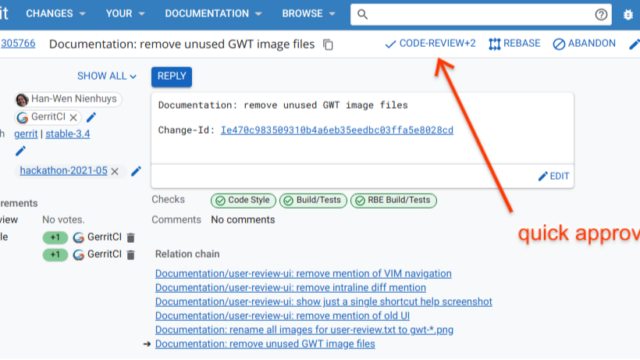
Task: Click second GerritCI voter name
Action: (104, 255)
